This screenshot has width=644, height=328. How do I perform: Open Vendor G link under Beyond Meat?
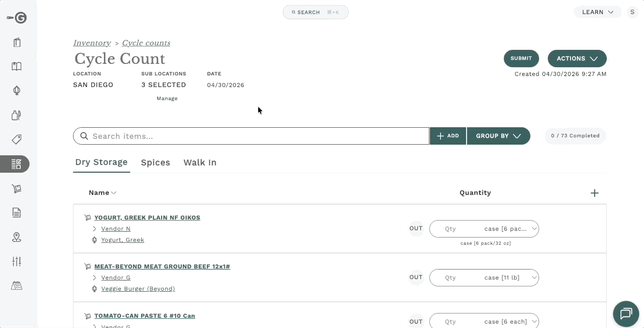pos(116,278)
